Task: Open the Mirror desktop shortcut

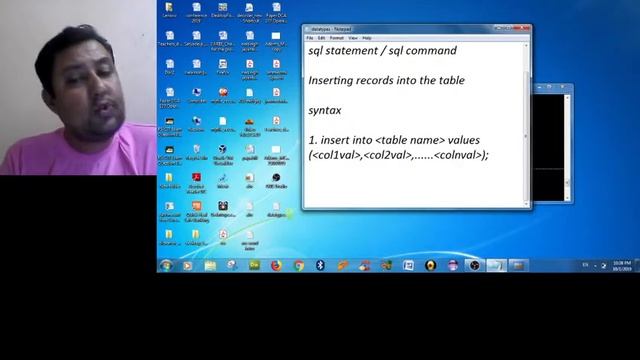Action: pyautogui.click(x=223, y=181)
